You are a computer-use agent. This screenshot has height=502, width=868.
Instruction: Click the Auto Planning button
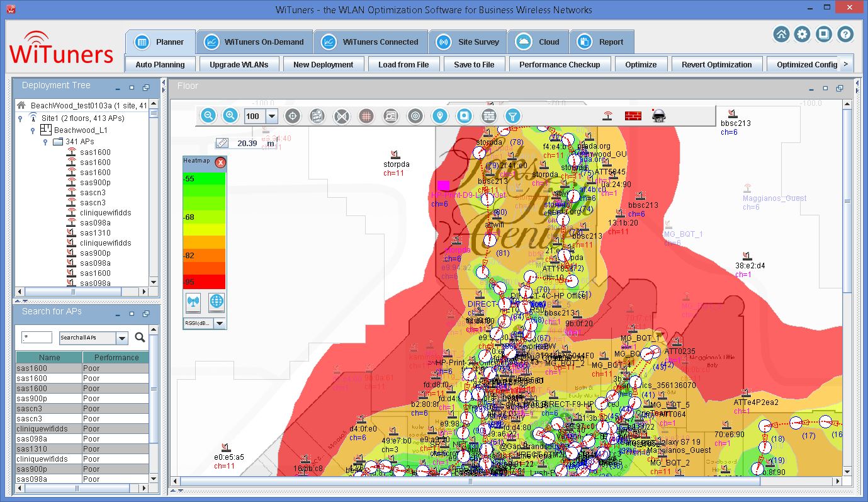click(160, 64)
